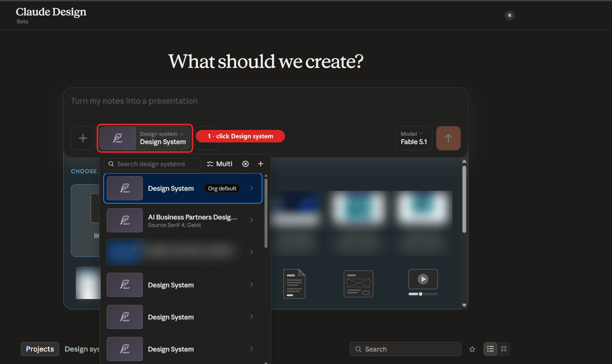The image size is (612, 364).
Task: Click the prompt text area placeholder
Action: 134,101
